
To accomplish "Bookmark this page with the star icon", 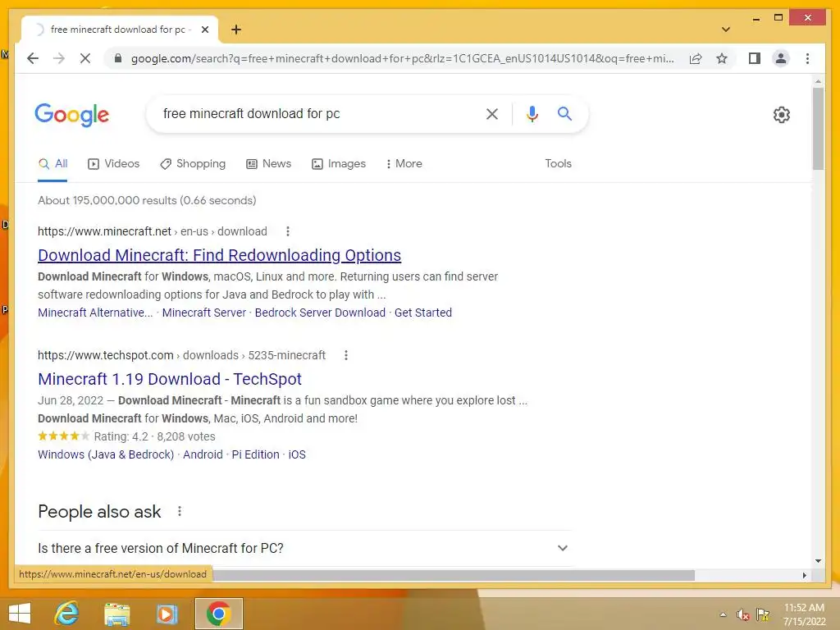I will 722,58.
